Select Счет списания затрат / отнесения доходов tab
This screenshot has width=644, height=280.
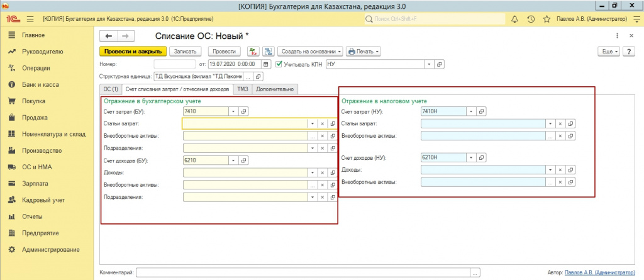click(x=177, y=89)
